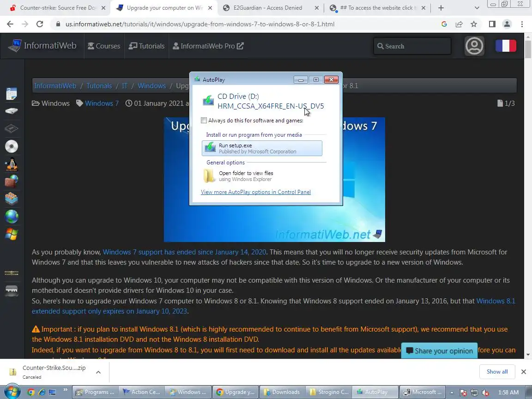Viewport: 532px width, 399px height.
Task: Open the Courses menu
Action: click(x=104, y=46)
